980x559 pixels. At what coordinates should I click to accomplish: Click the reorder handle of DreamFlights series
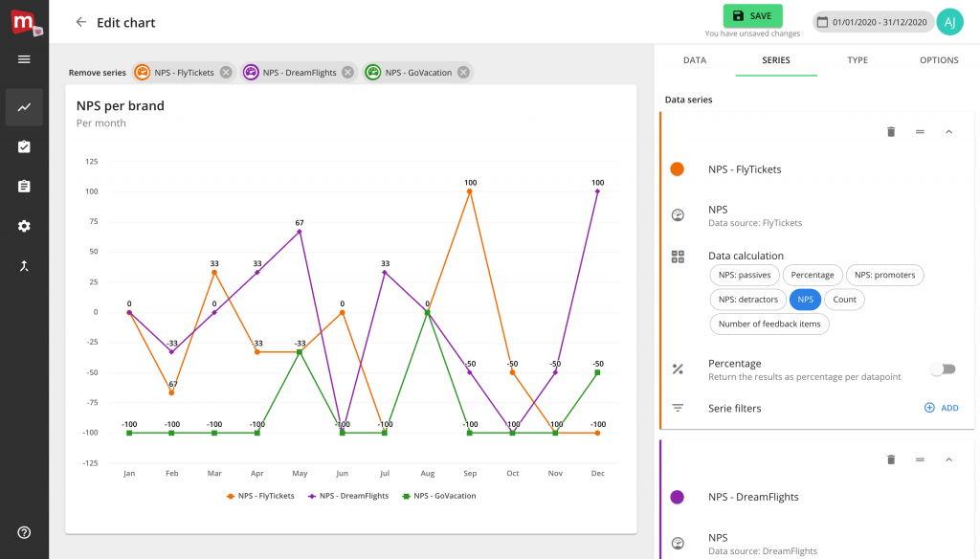[920, 459]
